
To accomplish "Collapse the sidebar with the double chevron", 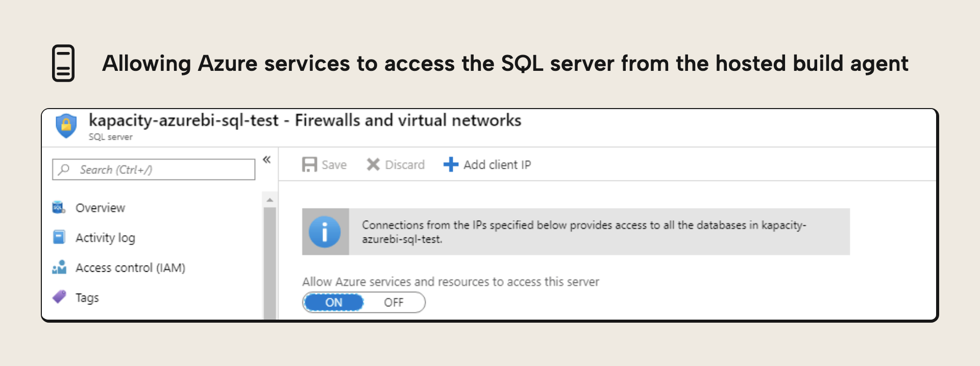I will click(x=266, y=160).
